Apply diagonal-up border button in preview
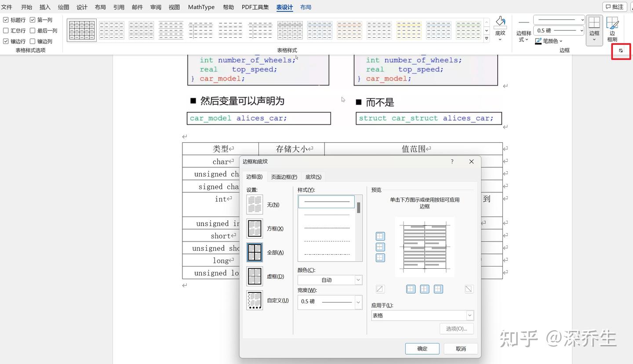The image size is (633, 364). pyautogui.click(x=380, y=289)
